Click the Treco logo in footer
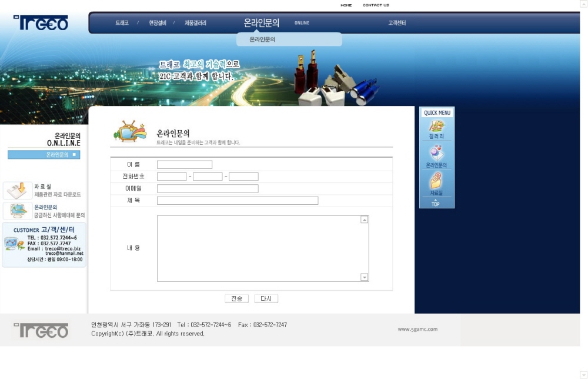This screenshot has height=379, width=588. [x=41, y=330]
